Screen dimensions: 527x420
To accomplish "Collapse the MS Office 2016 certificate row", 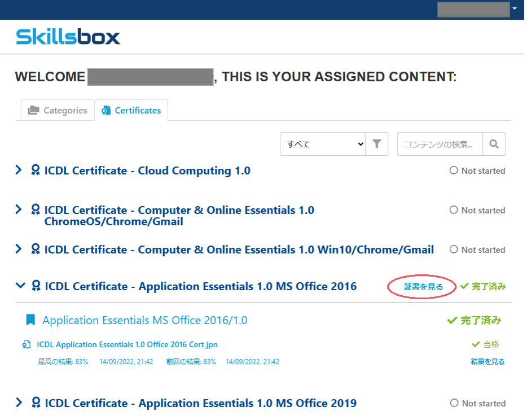I will [x=20, y=286].
